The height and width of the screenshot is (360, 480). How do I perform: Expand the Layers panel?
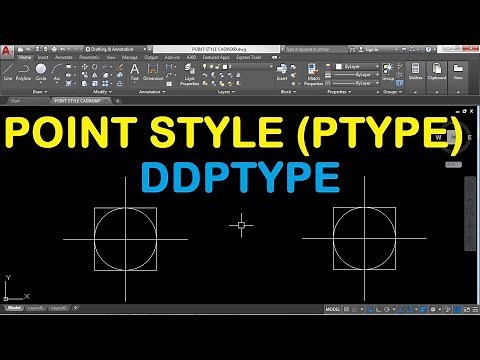click(226, 92)
